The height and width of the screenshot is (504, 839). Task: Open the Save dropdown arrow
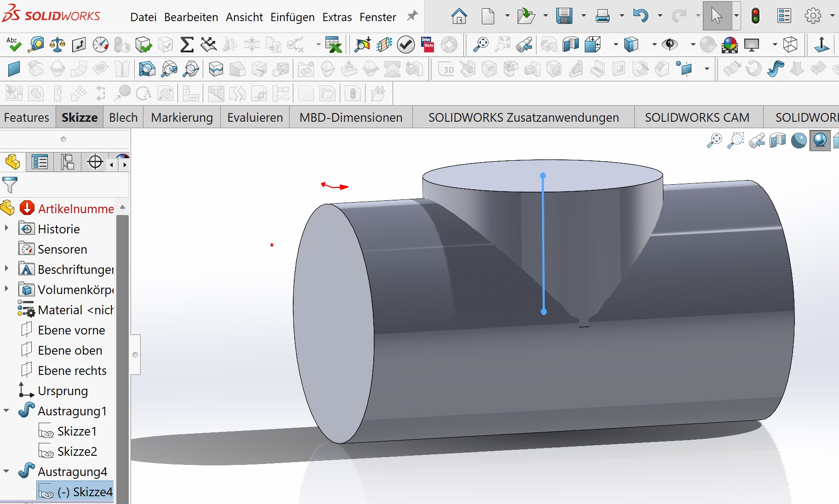(x=583, y=16)
